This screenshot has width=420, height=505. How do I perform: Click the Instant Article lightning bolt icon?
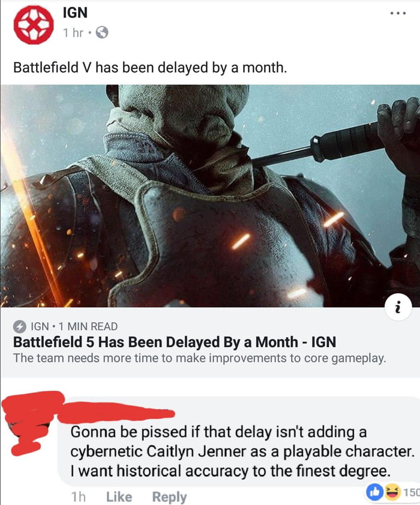coord(19,327)
